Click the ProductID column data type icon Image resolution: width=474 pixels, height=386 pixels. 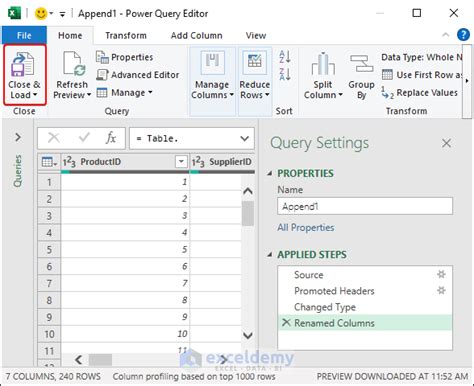click(69, 162)
